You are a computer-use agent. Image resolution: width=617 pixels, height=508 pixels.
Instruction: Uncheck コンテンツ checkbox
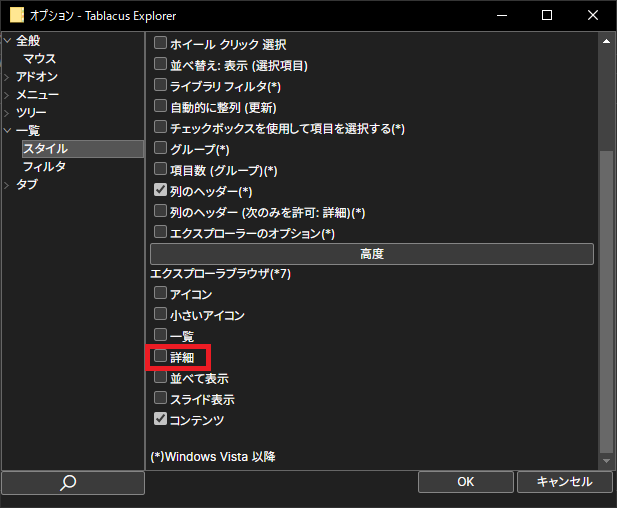(x=160, y=419)
